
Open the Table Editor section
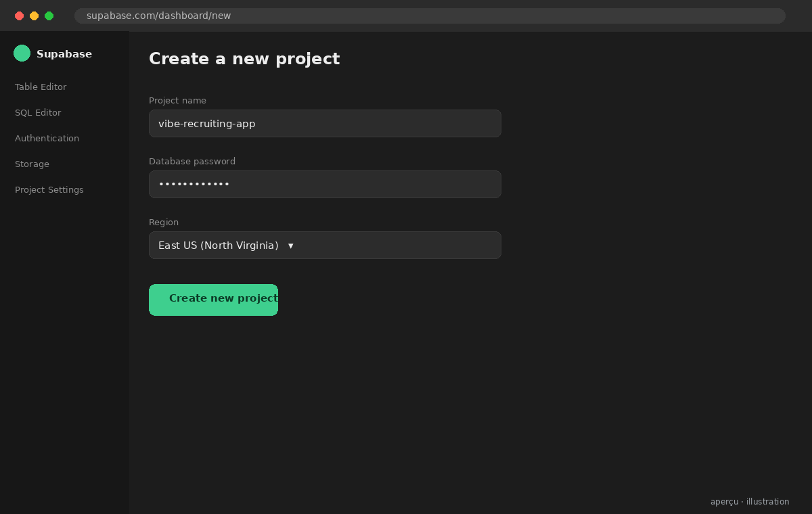tap(41, 87)
